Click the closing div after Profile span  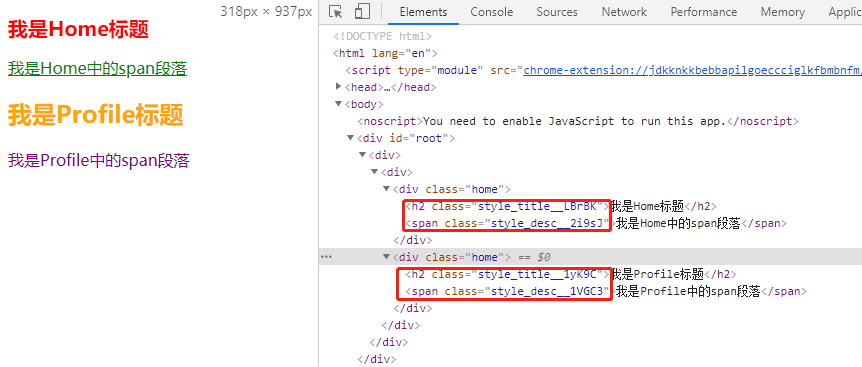[413, 308]
